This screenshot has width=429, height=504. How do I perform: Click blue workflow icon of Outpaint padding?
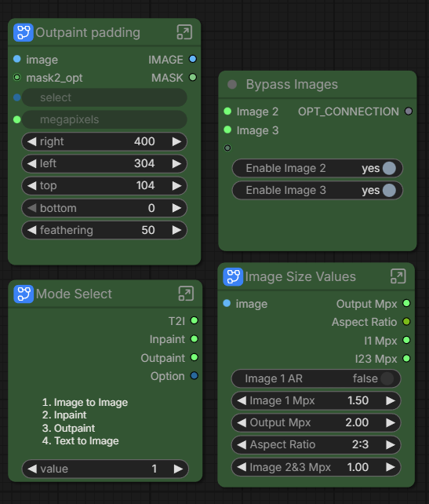[x=23, y=32]
